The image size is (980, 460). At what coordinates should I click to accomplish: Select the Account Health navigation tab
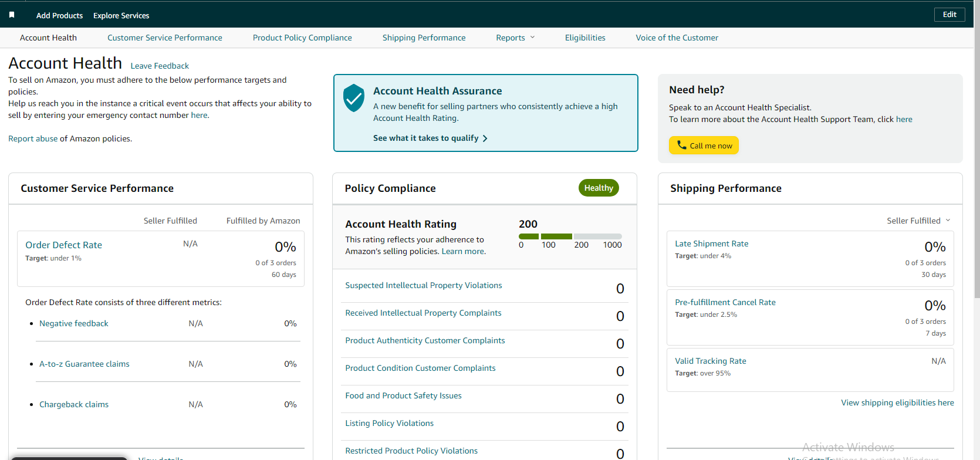point(48,38)
